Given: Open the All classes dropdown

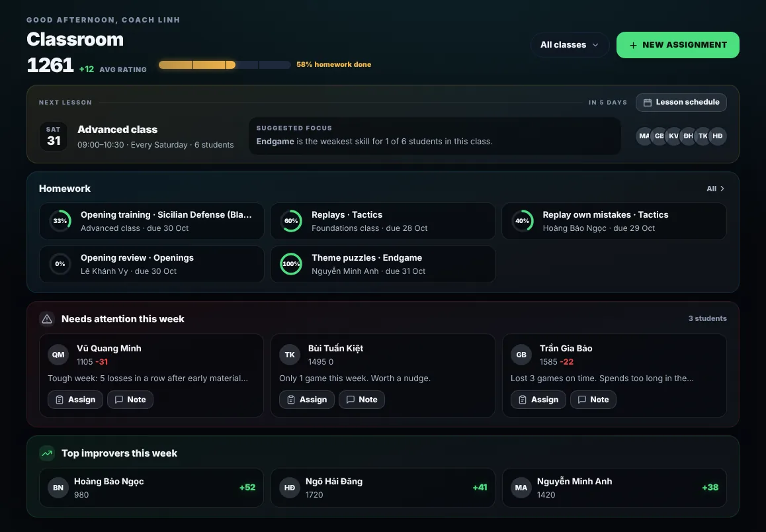Looking at the screenshot, I should point(570,45).
